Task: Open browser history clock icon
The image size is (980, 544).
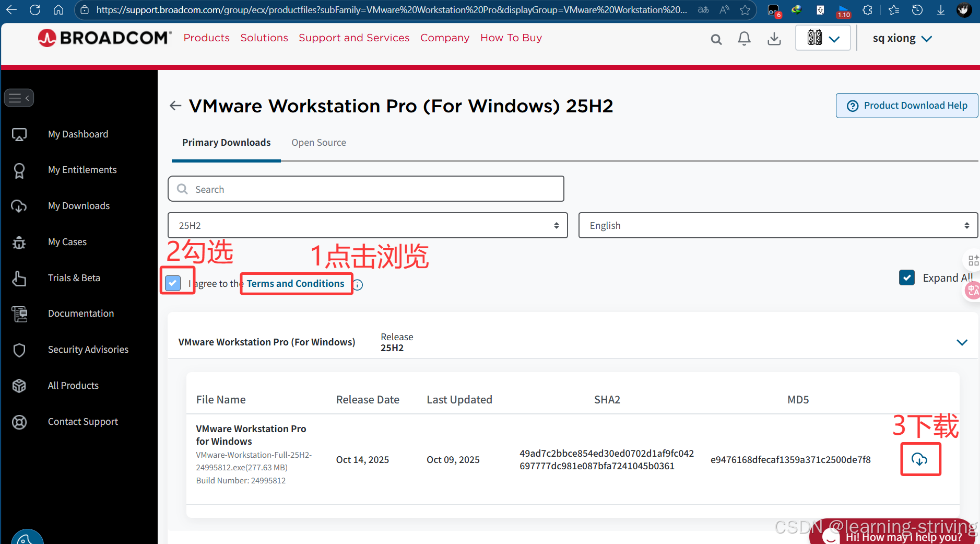Action: point(917,10)
